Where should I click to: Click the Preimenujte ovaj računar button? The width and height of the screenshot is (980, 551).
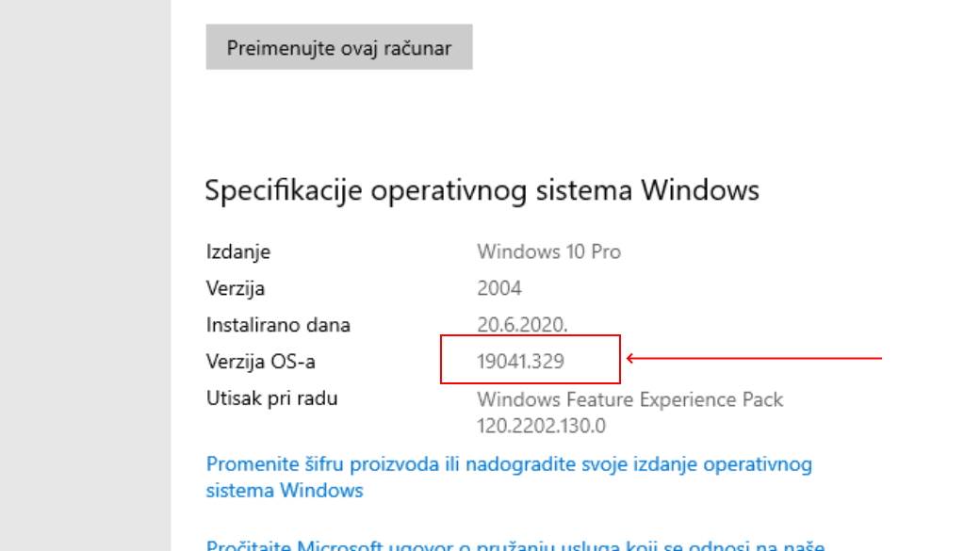[x=339, y=48]
